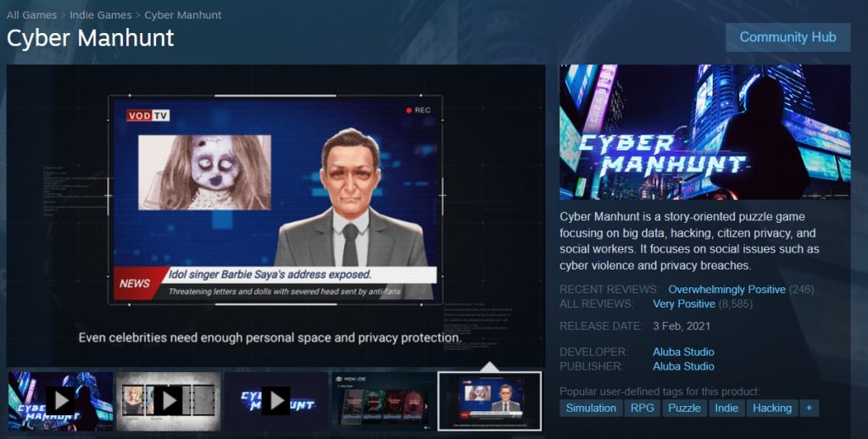Image resolution: width=868 pixels, height=439 pixels.
Task: Go to All Games breadcrumb
Action: [31, 15]
